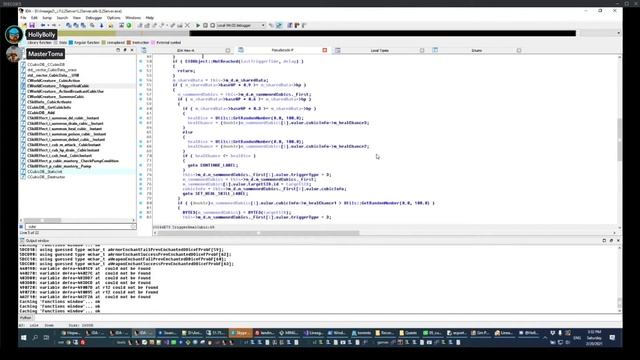
Task: Click the functions filter search field
Action: tap(80, 227)
